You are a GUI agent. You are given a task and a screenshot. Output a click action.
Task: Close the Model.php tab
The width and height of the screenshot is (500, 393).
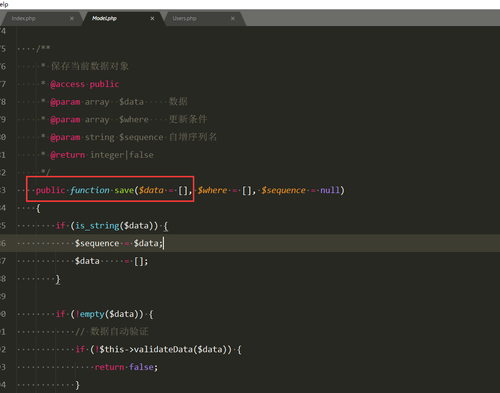(152, 18)
